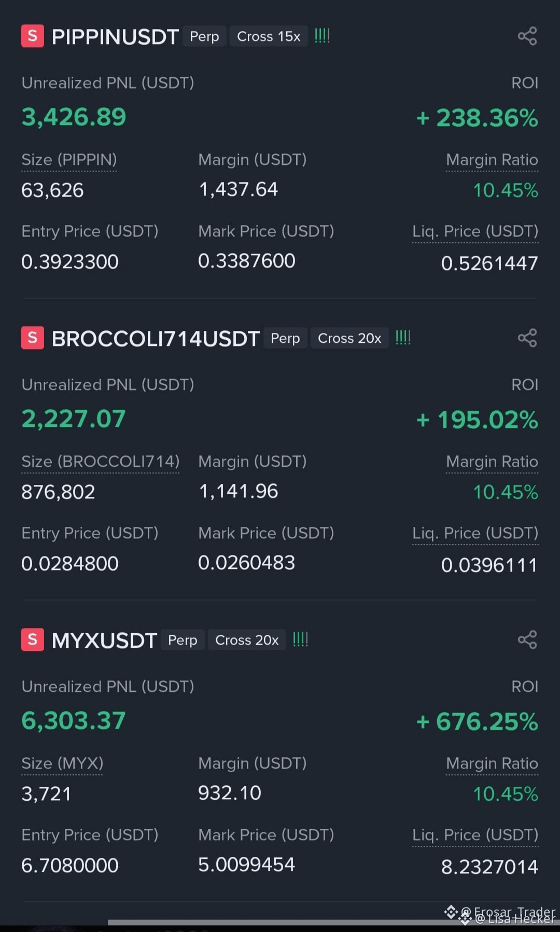Tap the green ADL bars on BROCCOLI714USDT
The image size is (560, 932).
pos(403,338)
